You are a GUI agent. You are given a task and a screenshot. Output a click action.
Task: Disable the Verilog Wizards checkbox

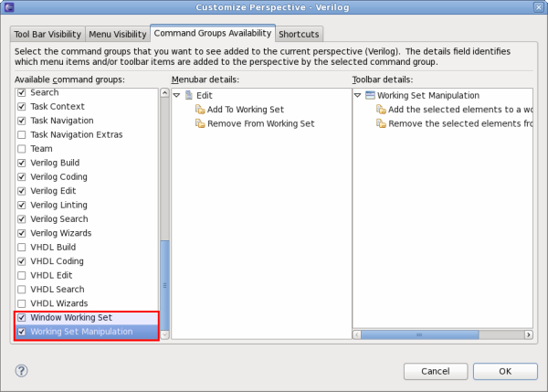pos(22,233)
